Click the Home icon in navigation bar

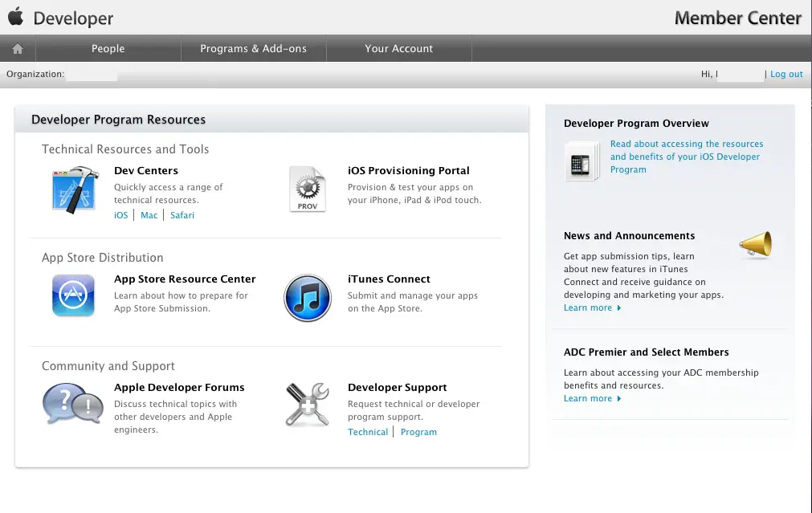18,49
